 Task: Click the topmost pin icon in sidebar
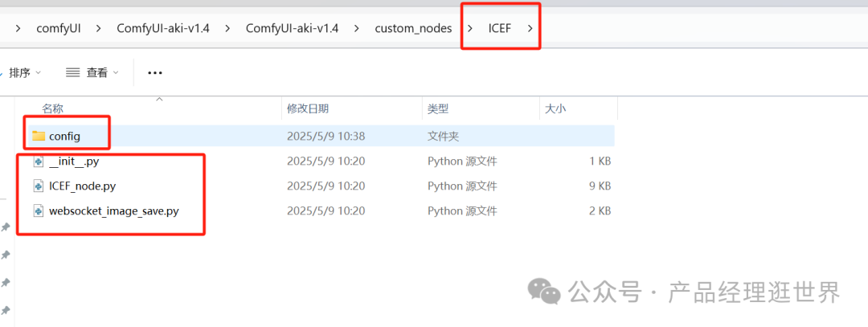pyautogui.click(x=6, y=227)
